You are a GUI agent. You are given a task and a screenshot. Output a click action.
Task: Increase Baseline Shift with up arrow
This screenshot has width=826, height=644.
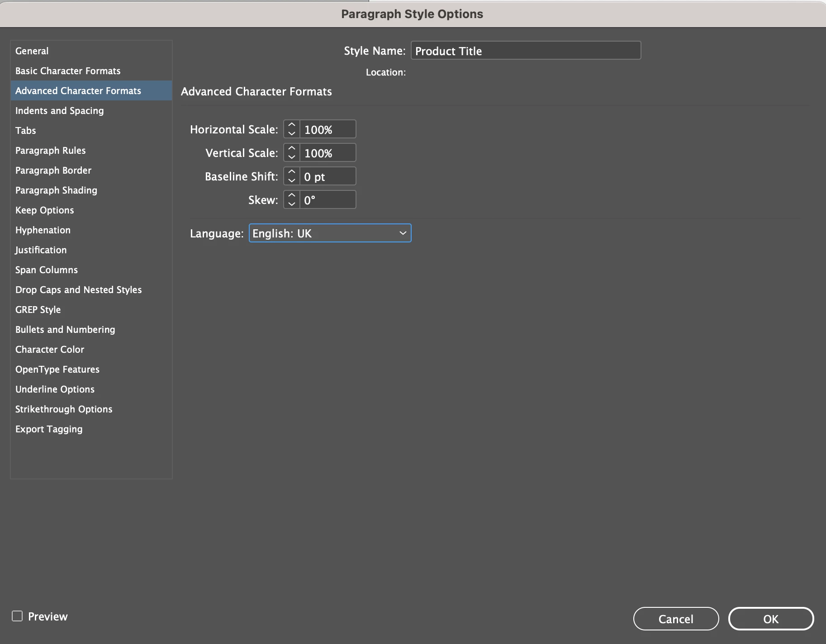click(x=292, y=172)
